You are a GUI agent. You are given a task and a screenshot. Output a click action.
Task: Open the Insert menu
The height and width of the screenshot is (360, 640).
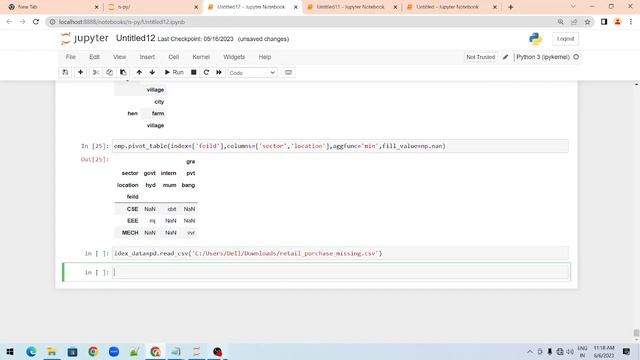pos(147,57)
